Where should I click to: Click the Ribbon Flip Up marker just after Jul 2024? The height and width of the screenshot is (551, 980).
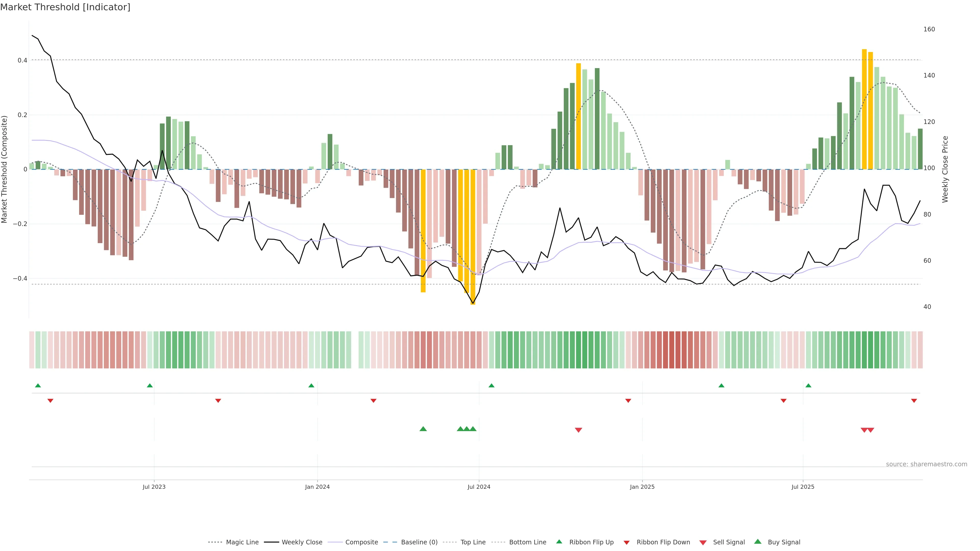(491, 386)
